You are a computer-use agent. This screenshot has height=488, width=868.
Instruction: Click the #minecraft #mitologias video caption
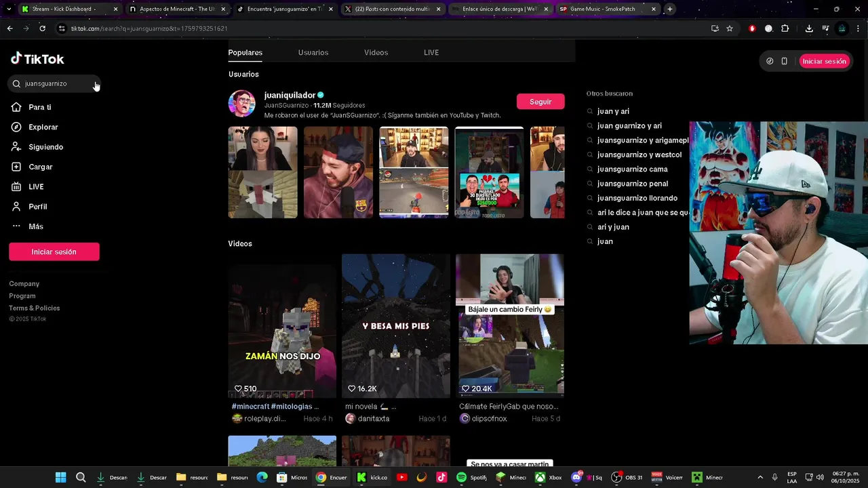tap(275, 407)
